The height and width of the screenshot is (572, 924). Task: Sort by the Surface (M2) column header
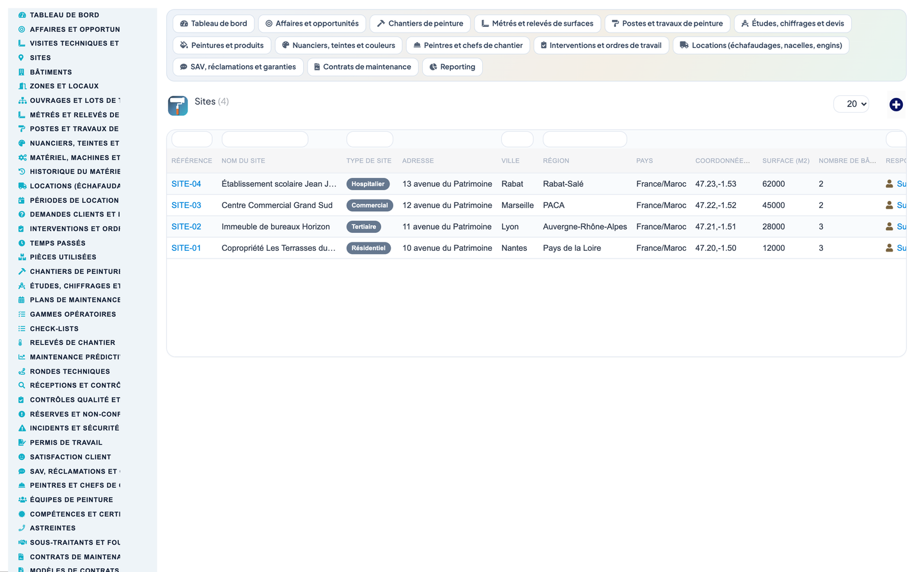pos(785,161)
